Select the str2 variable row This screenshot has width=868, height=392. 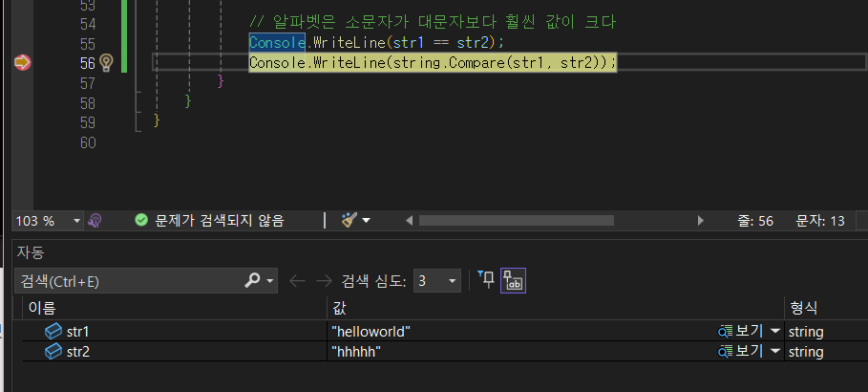click(x=445, y=352)
